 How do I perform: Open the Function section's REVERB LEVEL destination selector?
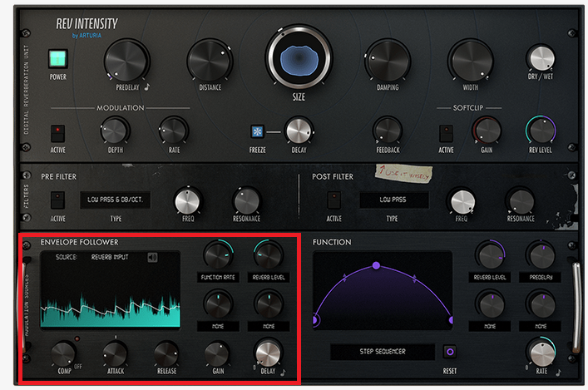pos(489,278)
